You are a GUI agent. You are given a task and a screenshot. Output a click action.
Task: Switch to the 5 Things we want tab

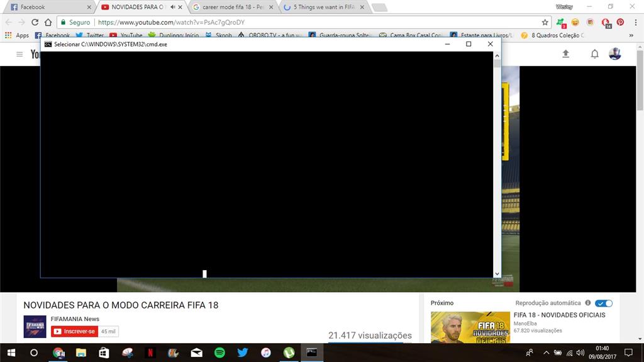325,7
